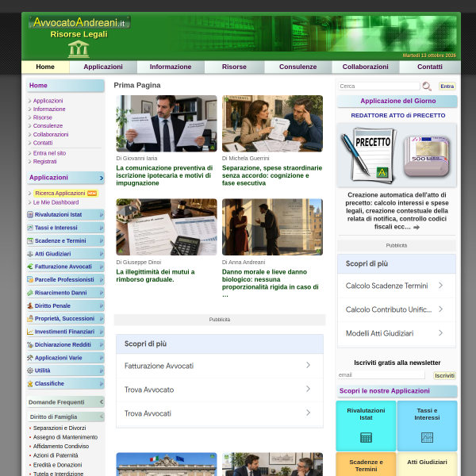476x476 pixels.
Task: Click Calcolo Contributo Unific... ad entry
Action: coord(397,309)
